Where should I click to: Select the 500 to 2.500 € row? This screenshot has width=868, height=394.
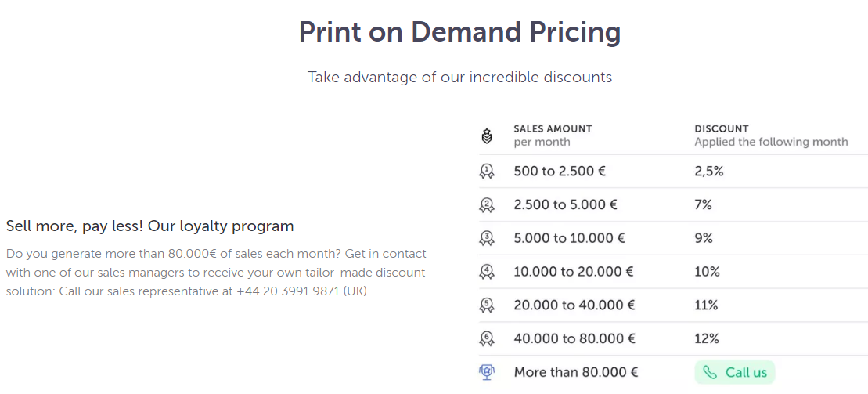(x=673, y=172)
